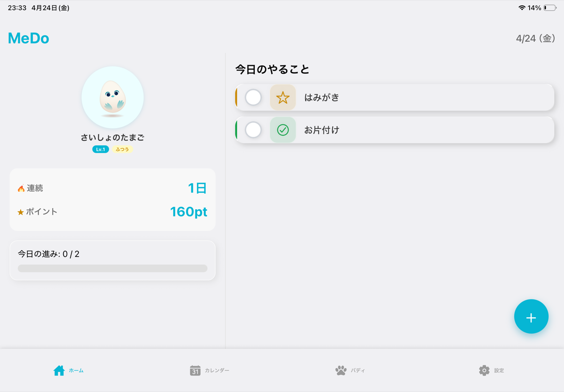This screenshot has width=564, height=392.
Task: Select the star icon beside はみがき
Action: pyautogui.click(x=283, y=97)
